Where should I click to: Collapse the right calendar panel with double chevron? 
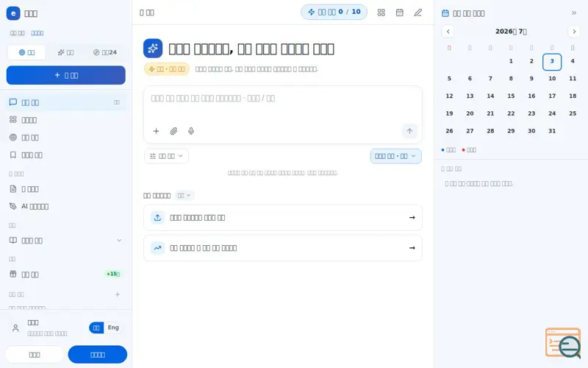(x=574, y=13)
